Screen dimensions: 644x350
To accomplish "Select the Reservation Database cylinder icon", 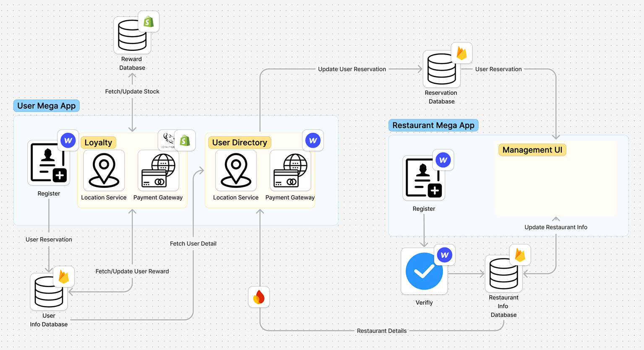I will click(441, 69).
